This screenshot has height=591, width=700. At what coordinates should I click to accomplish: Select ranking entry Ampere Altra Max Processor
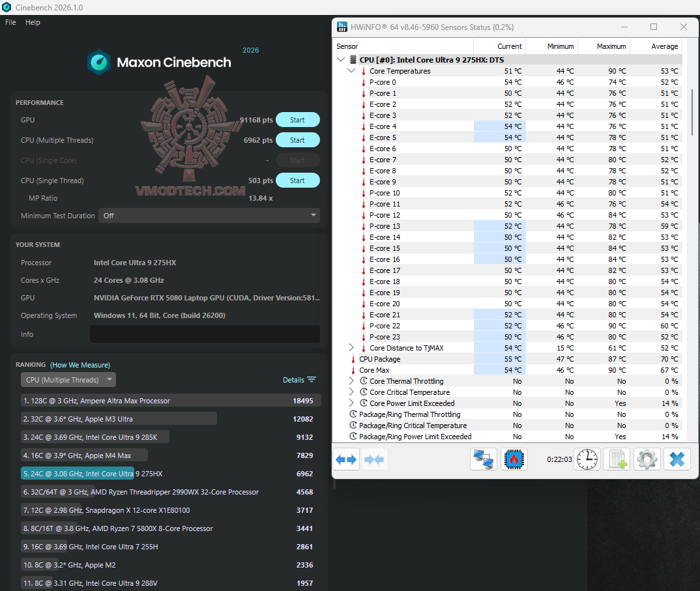coord(171,401)
